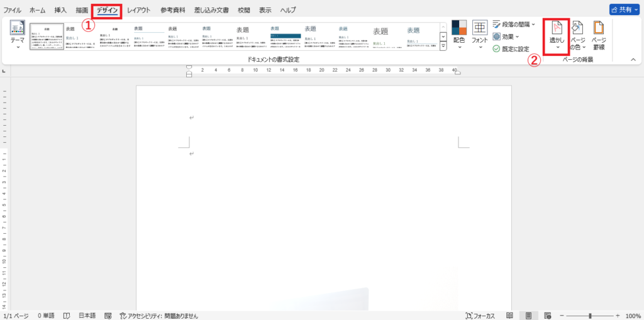Enable フォーカス focus mode
Viewport: 644px width, 320px height.
point(480,316)
